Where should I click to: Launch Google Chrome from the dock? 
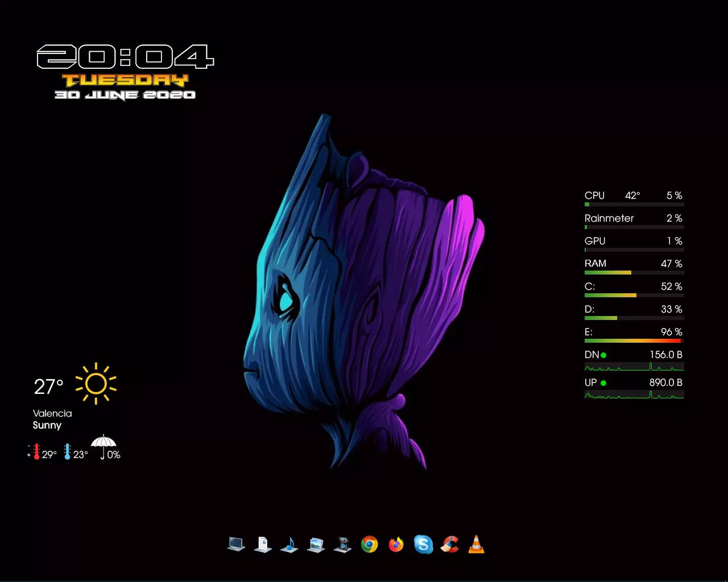369,544
